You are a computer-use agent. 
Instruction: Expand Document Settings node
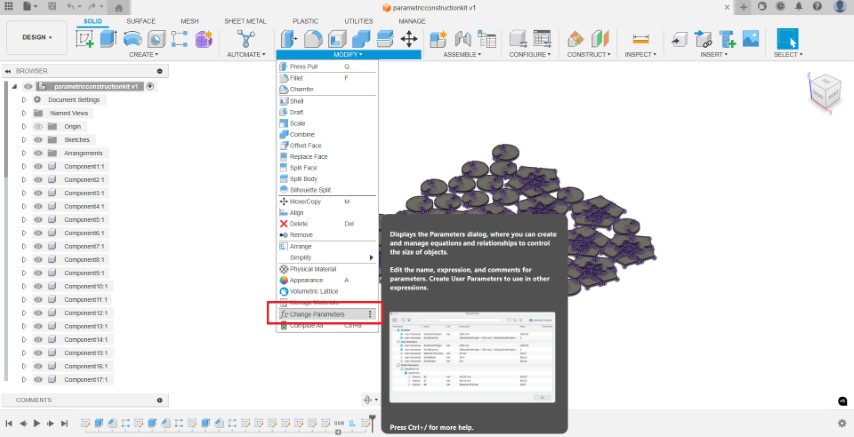pos(24,100)
